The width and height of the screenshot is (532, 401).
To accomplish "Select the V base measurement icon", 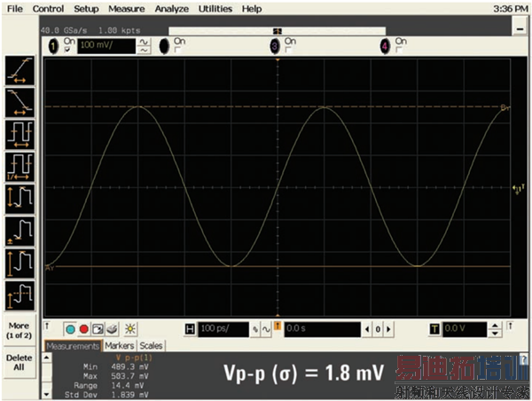I will click(x=20, y=232).
